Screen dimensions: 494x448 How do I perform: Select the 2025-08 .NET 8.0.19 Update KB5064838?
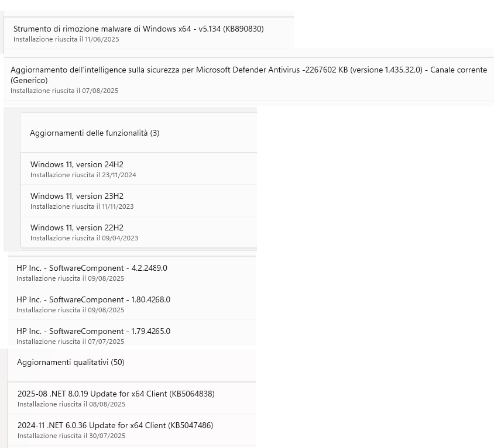[x=132, y=398]
